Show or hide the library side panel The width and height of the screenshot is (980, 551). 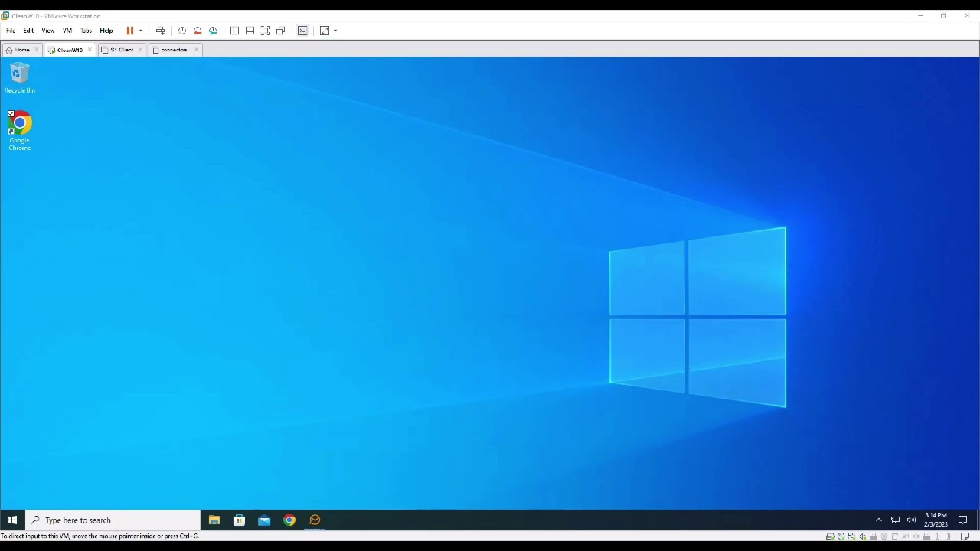click(x=234, y=31)
